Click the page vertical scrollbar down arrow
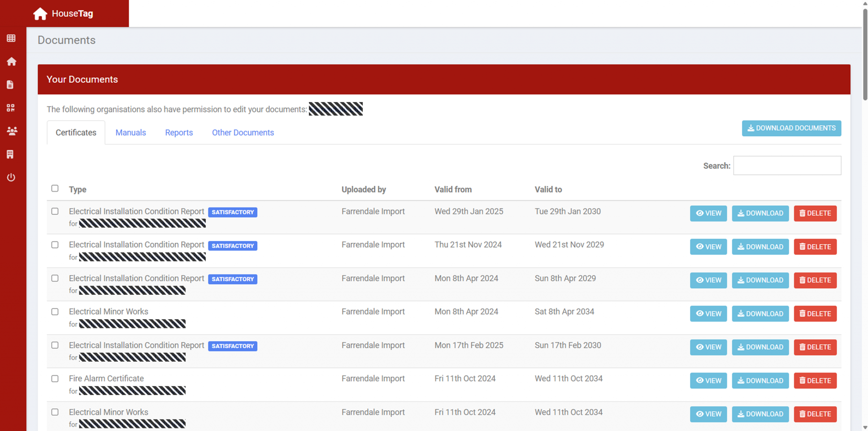This screenshot has height=431, width=868. [x=865, y=428]
